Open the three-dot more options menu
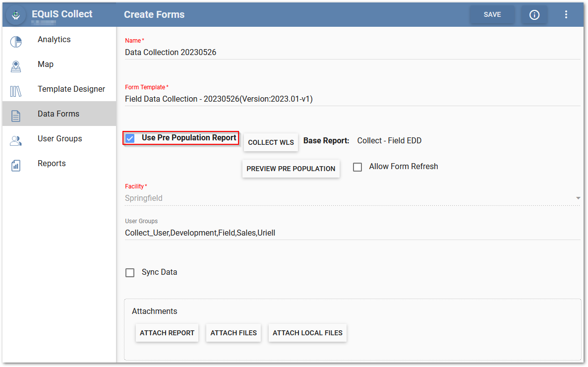 [x=566, y=15]
